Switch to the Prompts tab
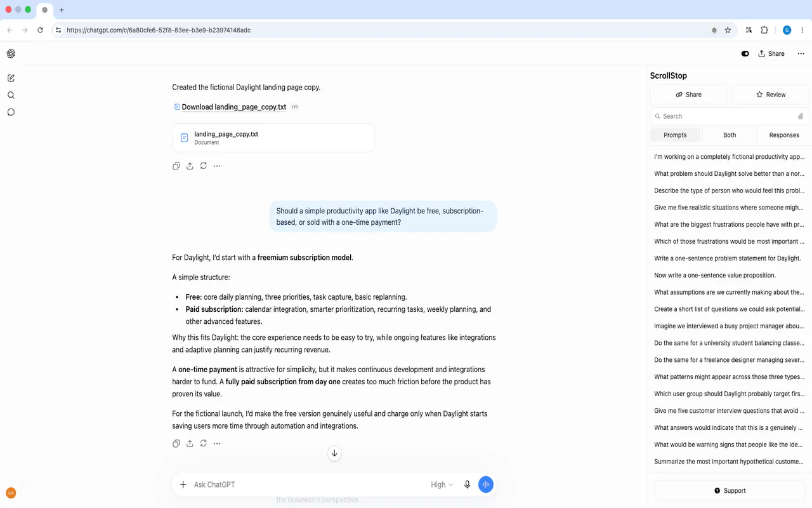This screenshot has width=812, height=508. (675, 135)
